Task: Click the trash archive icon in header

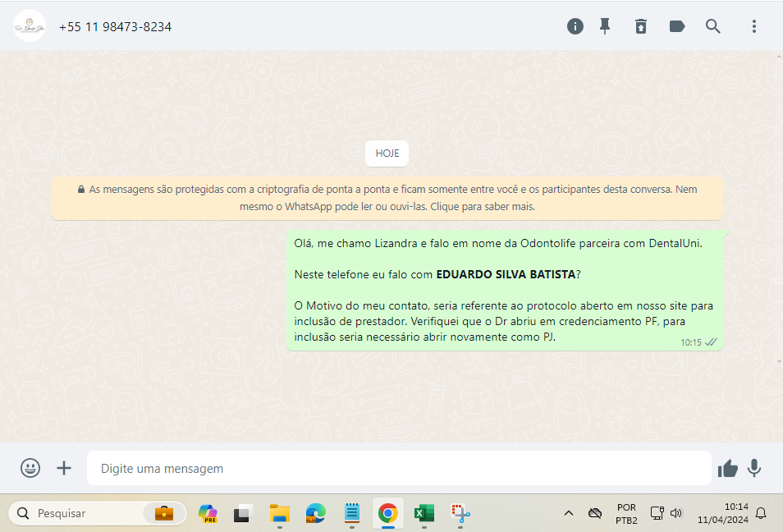Action: coord(641,26)
